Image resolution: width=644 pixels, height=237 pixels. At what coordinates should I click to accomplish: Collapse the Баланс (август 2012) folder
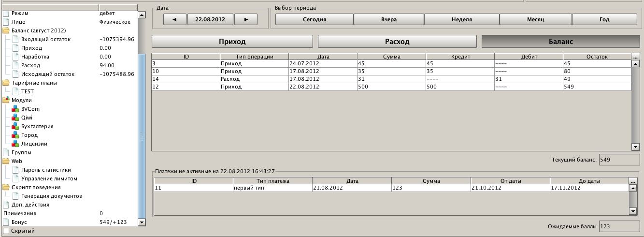[6, 30]
